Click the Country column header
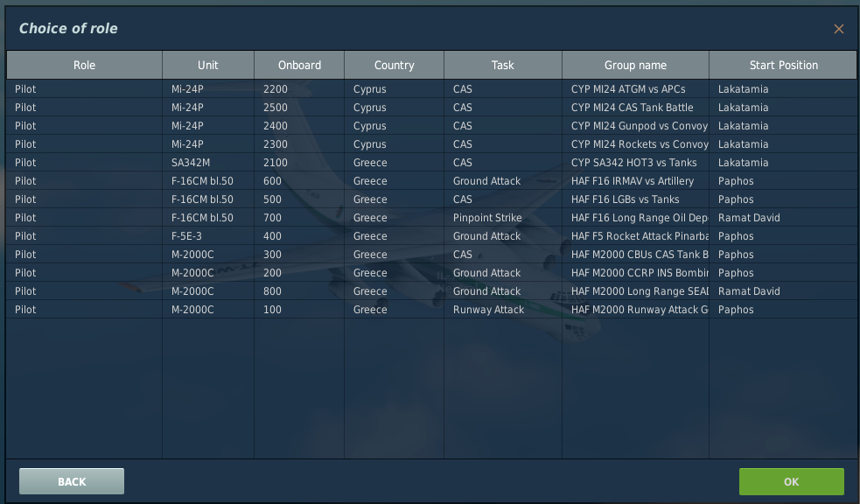The image size is (860, 504). [394, 65]
